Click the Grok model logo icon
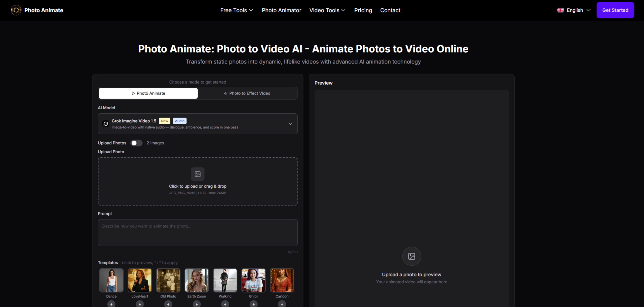 tap(105, 124)
